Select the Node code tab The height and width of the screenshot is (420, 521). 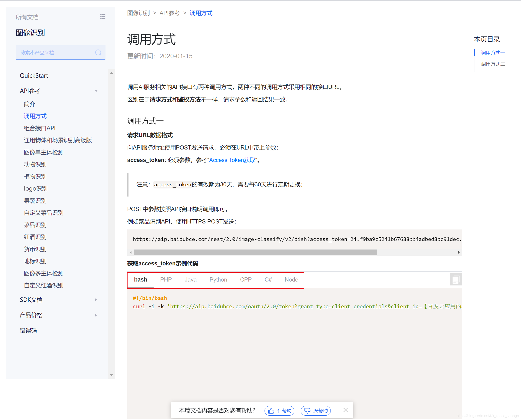[291, 279]
